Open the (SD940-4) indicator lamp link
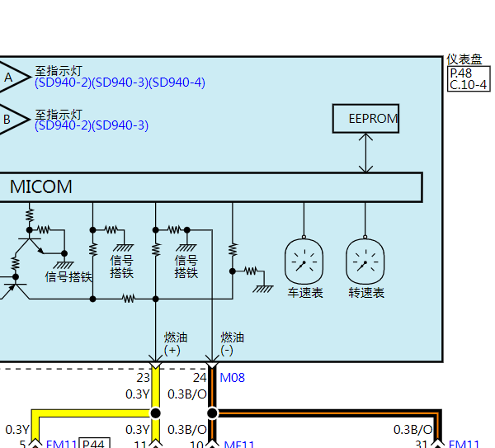 pos(177,83)
